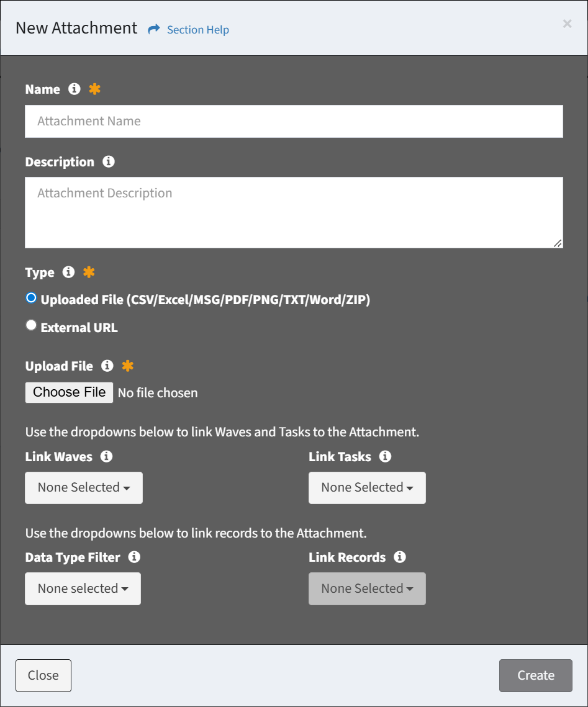Click the Link Records info icon
The image size is (588, 707).
click(x=400, y=557)
